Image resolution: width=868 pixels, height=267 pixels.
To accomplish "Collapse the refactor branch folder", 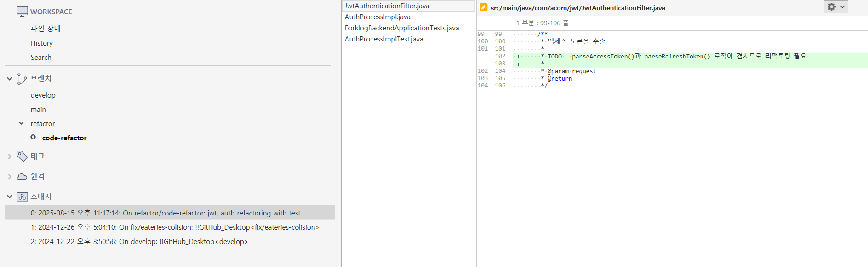I will point(21,123).
